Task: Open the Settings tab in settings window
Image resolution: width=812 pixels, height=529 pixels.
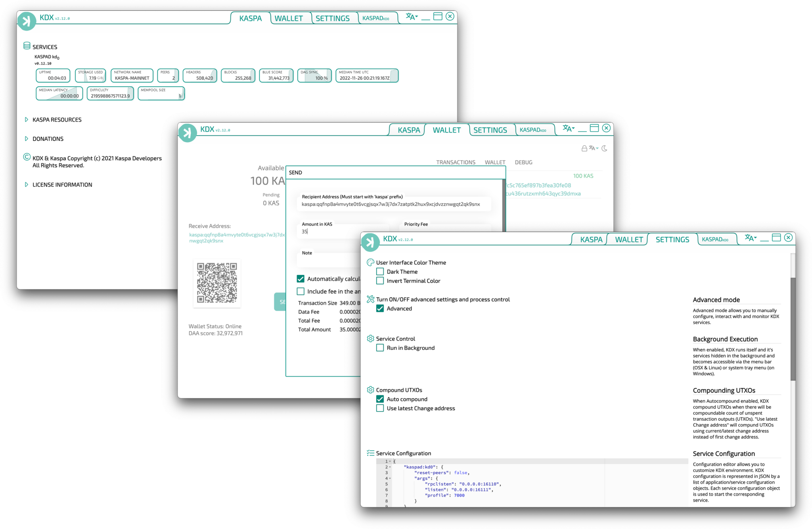Action: (672, 240)
